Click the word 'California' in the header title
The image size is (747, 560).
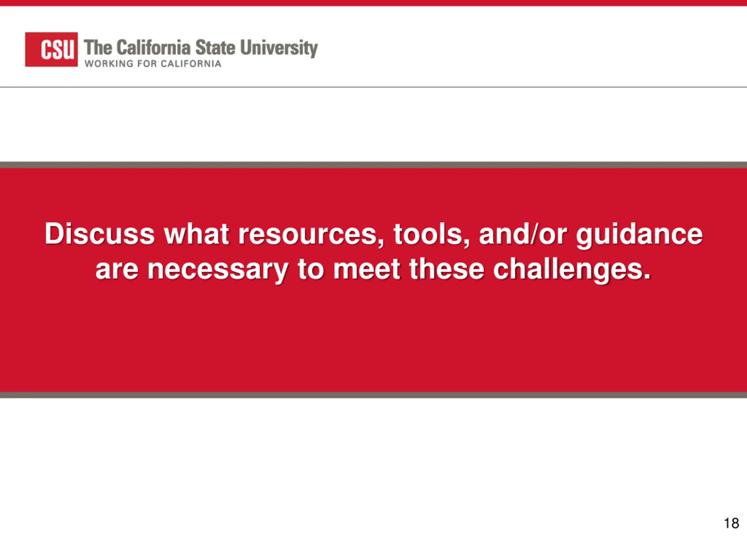(154, 47)
